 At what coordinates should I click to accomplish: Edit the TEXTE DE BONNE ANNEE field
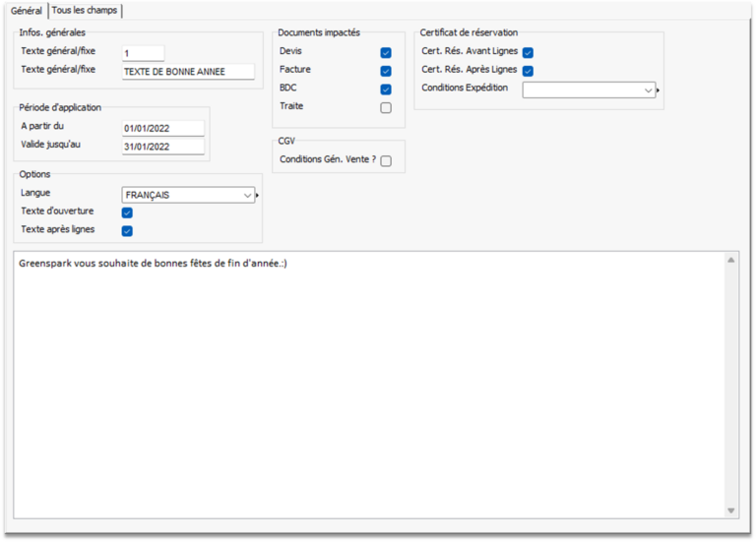[187, 72]
